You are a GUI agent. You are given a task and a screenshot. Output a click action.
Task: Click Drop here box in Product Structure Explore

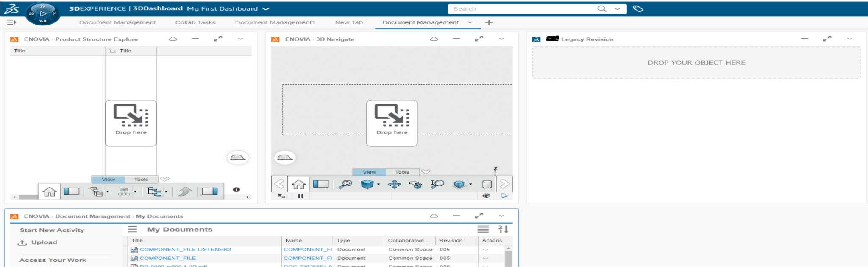pos(131,123)
